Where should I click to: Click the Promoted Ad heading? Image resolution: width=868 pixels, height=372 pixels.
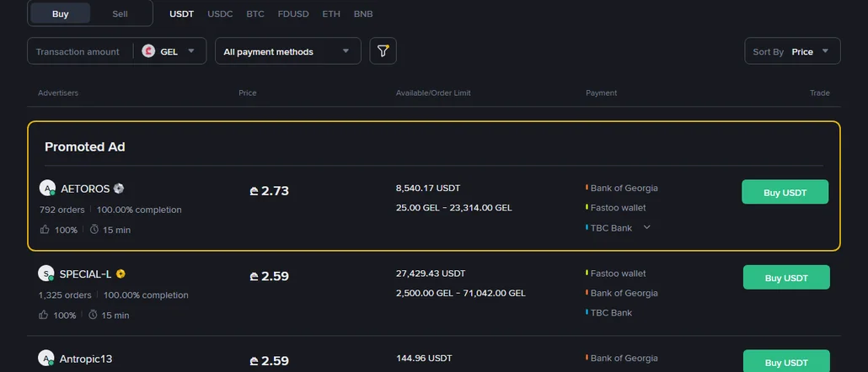pos(85,147)
